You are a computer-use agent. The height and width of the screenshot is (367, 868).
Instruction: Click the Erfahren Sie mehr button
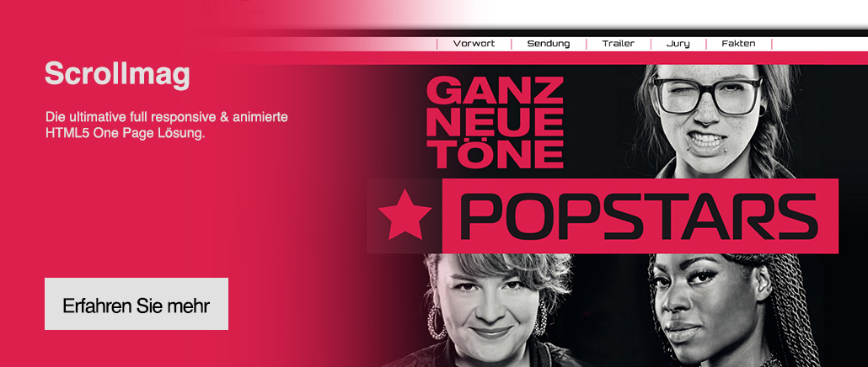point(137,304)
